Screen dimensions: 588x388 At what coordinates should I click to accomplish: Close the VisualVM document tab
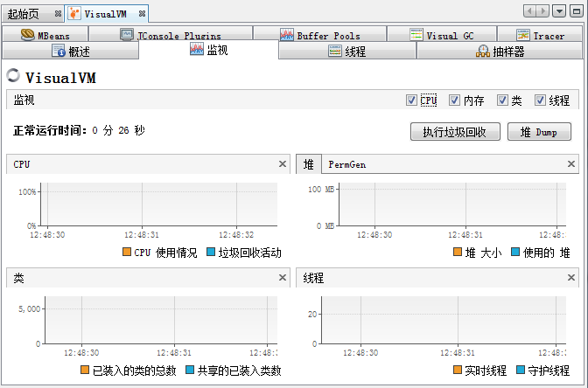[x=142, y=14]
